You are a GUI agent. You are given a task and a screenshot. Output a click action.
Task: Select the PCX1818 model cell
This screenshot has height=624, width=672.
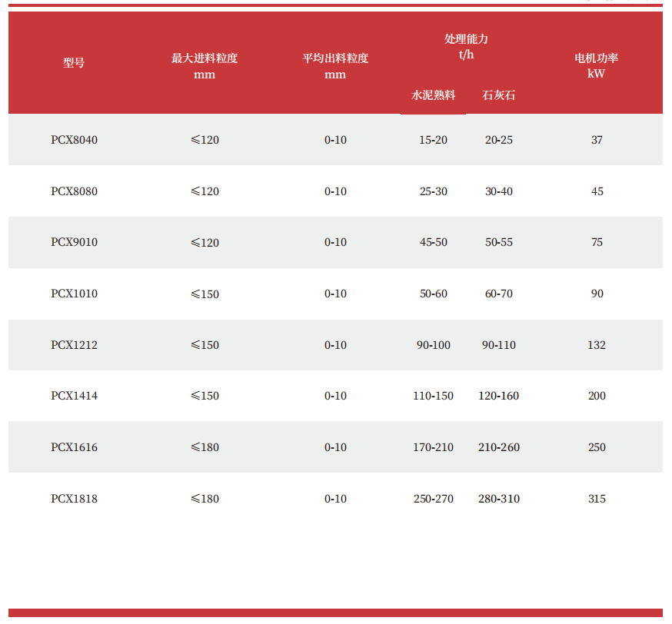coord(75,499)
